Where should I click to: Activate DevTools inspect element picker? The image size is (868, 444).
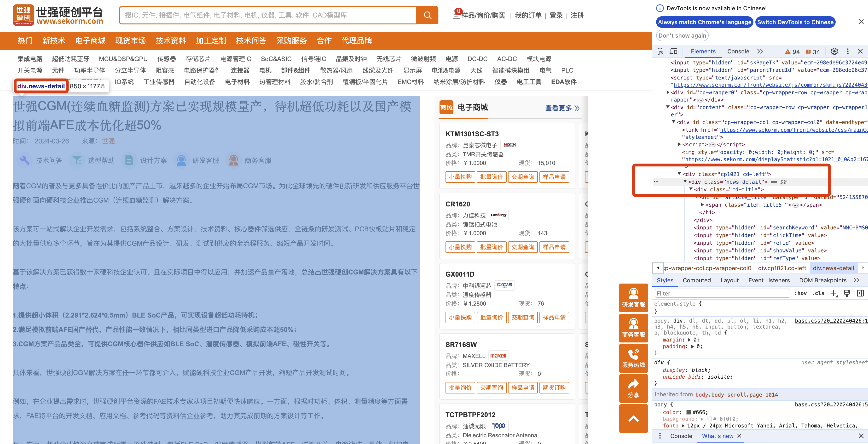coord(660,51)
